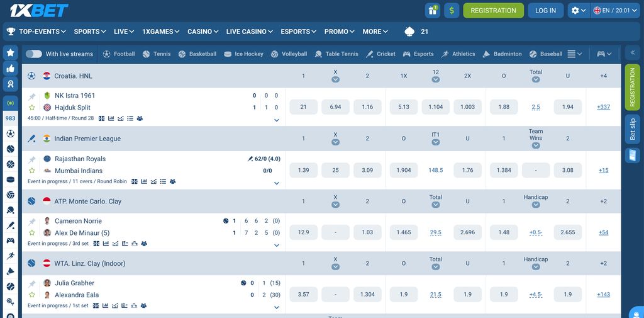644x318 pixels.
Task: Pin the Julia Grabher match
Action: [x=31, y=284]
